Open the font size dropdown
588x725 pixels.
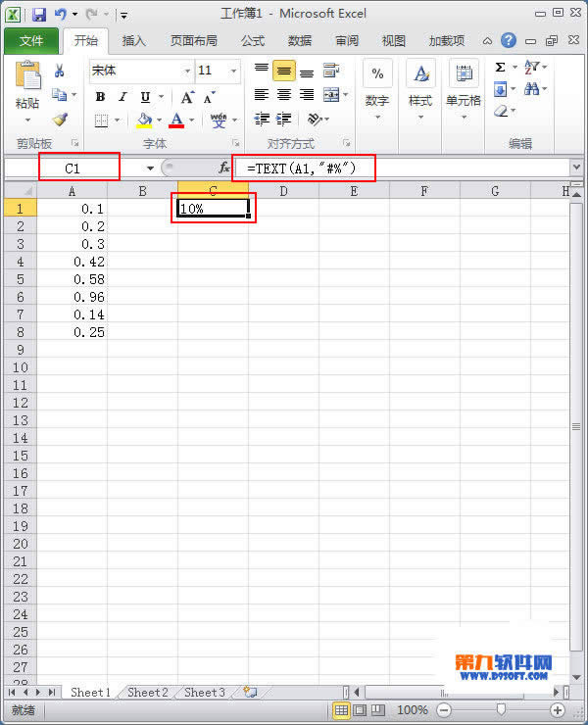pos(233,72)
